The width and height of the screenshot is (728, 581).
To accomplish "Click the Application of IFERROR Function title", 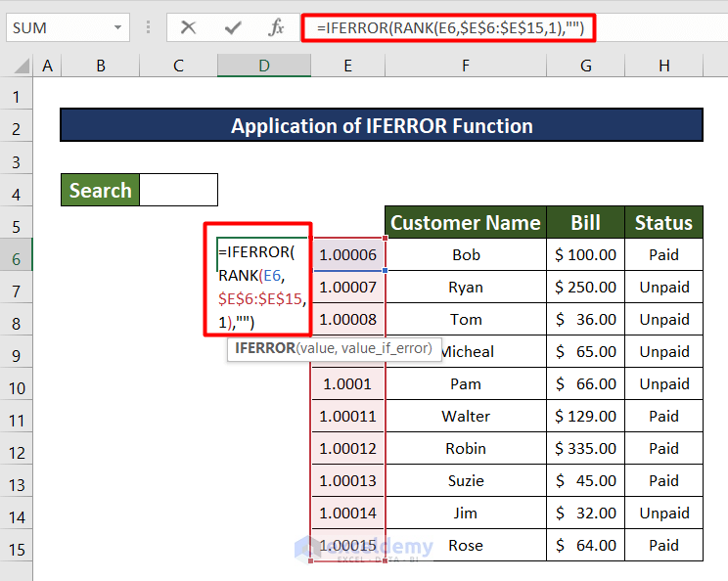I will coord(382,126).
